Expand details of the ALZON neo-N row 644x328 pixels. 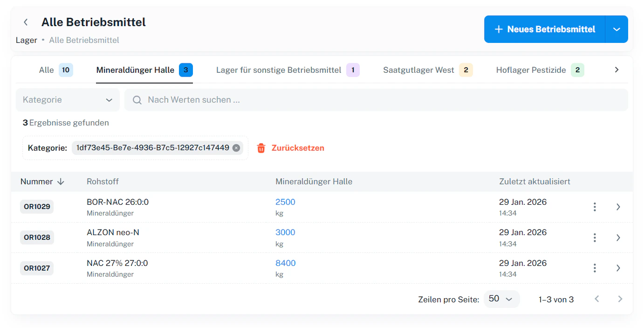coord(618,237)
